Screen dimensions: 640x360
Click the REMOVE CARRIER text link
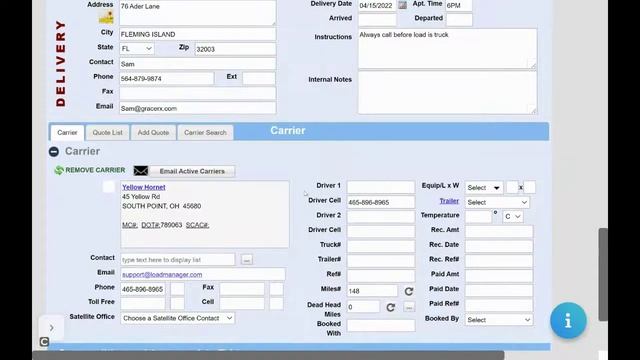(x=95, y=170)
